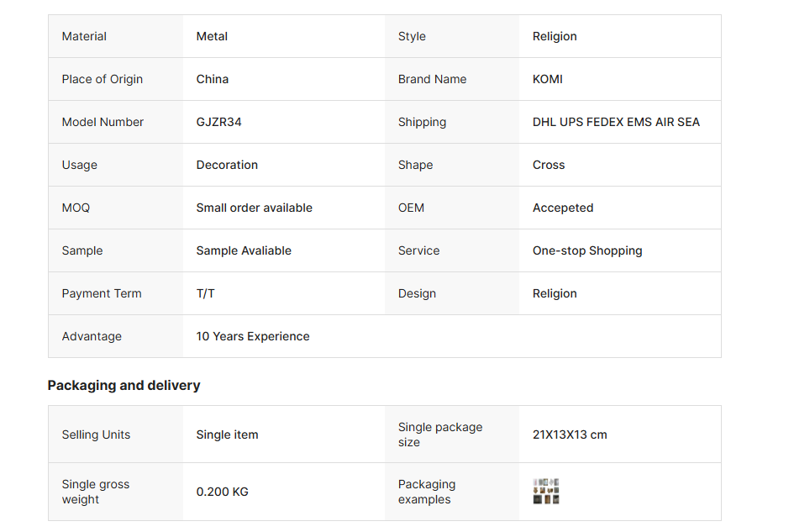Viewport: 794px width, 532px height.
Task: Select the 10 Years Experience text
Action: (253, 336)
